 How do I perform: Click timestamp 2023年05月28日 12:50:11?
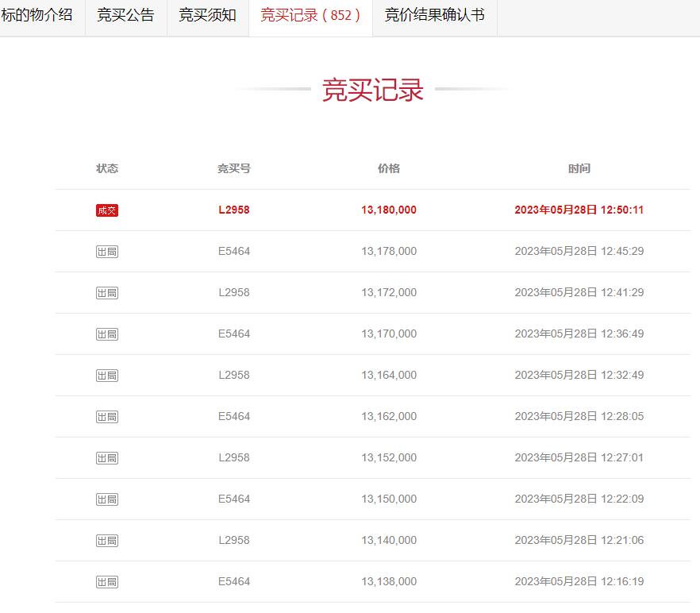(x=579, y=210)
